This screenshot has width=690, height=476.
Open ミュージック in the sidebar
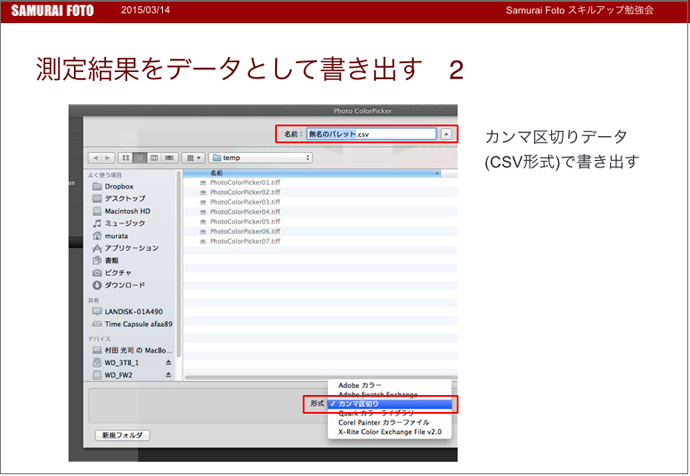tap(119, 223)
